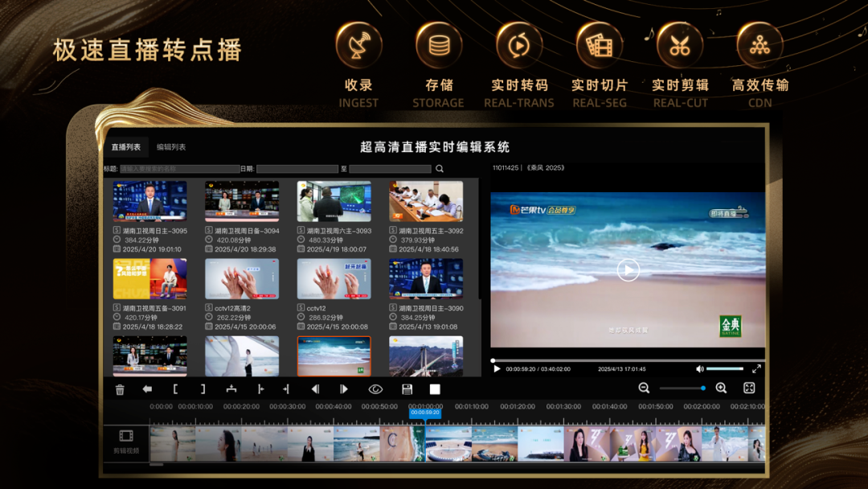The image size is (868, 489).
Task: Click fullscreen expand icon in video player
Action: (x=756, y=368)
